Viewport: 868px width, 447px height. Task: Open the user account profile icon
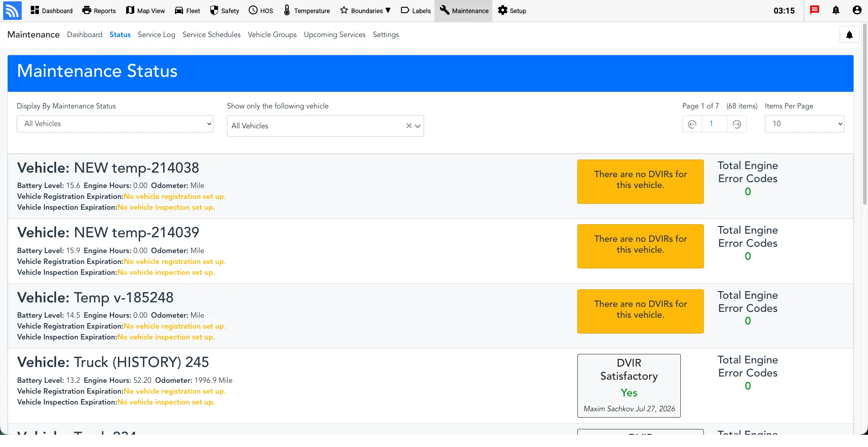coord(857,10)
